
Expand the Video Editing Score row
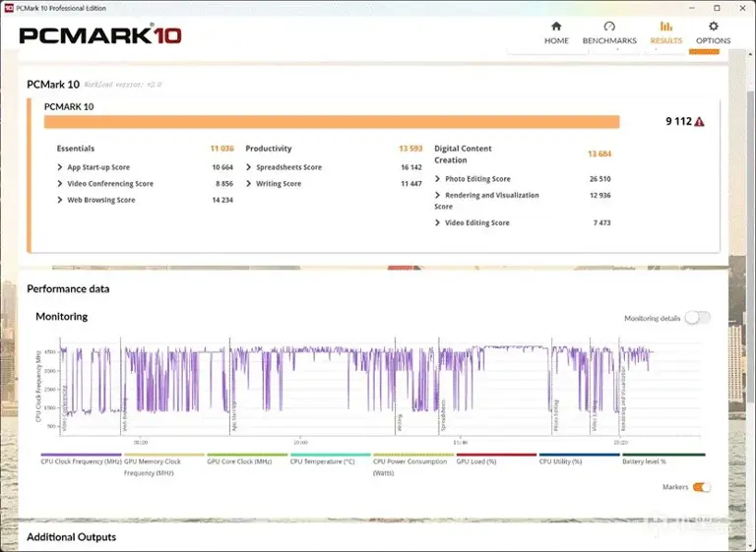(523, 222)
